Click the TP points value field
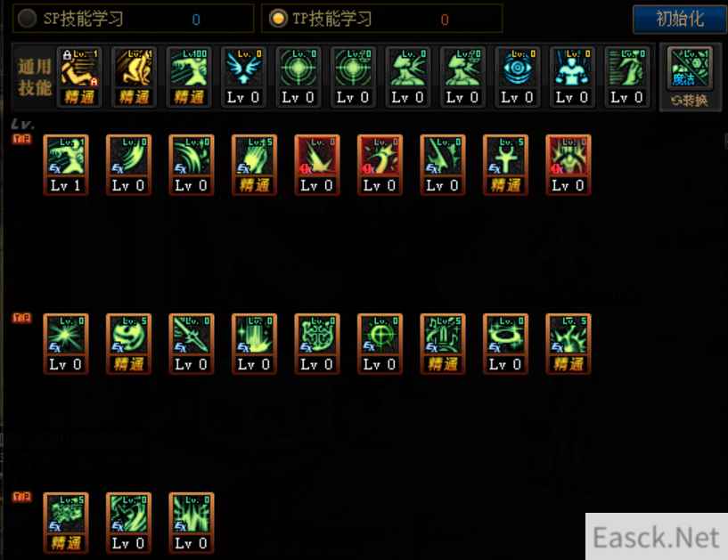The height and width of the screenshot is (560, 728). (445, 20)
